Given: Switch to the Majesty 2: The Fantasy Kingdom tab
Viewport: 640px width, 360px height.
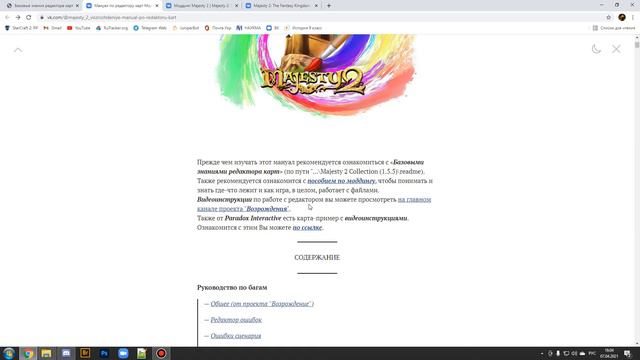Looking at the screenshot, I should coord(281,6).
